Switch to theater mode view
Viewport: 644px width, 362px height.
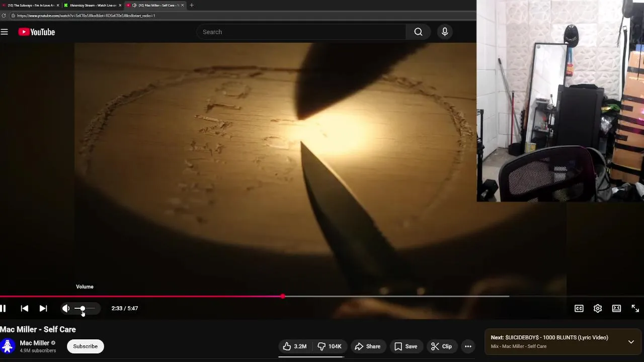coord(616,308)
